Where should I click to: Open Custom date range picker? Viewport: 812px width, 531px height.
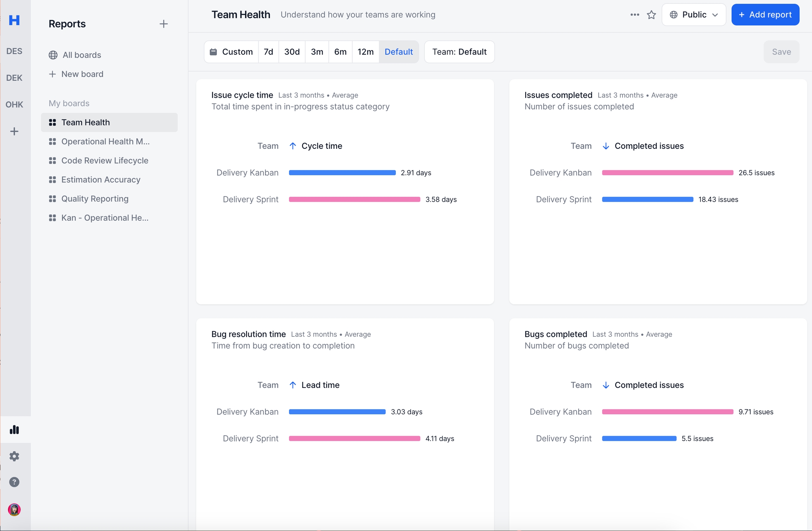231,52
